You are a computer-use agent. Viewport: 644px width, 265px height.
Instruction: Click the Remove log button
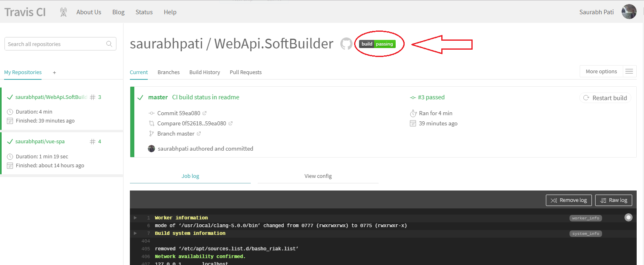coord(568,200)
